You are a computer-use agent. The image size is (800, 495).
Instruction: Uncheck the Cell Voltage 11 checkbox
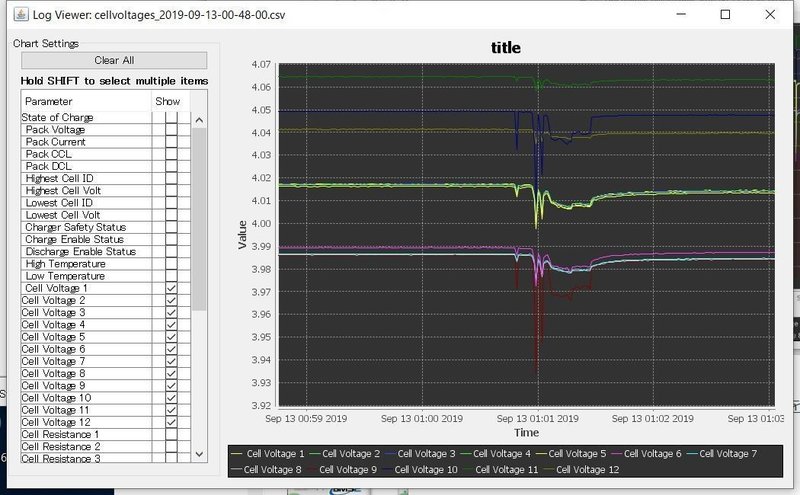point(171,410)
